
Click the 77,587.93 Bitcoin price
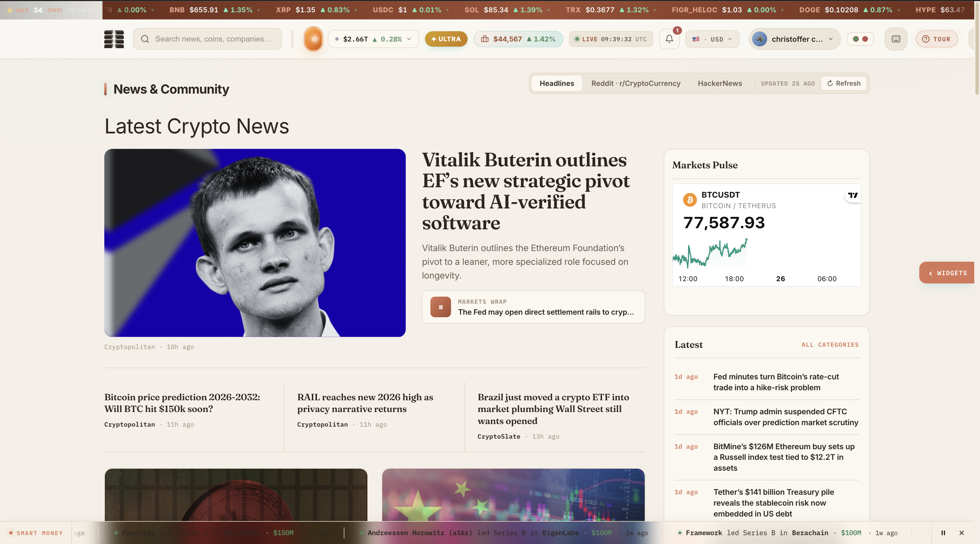(x=724, y=223)
